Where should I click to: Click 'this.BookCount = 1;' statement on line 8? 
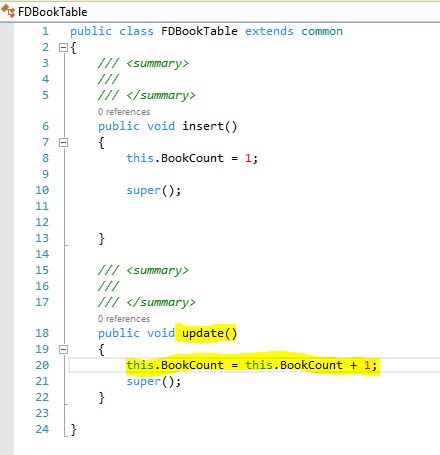(x=192, y=158)
